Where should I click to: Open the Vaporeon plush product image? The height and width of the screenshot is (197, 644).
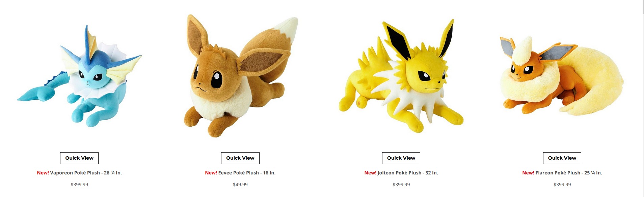[x=79, y=76]
